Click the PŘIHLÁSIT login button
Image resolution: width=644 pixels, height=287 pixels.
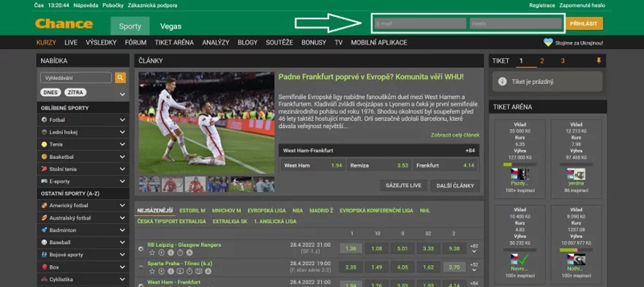[584, 23]
